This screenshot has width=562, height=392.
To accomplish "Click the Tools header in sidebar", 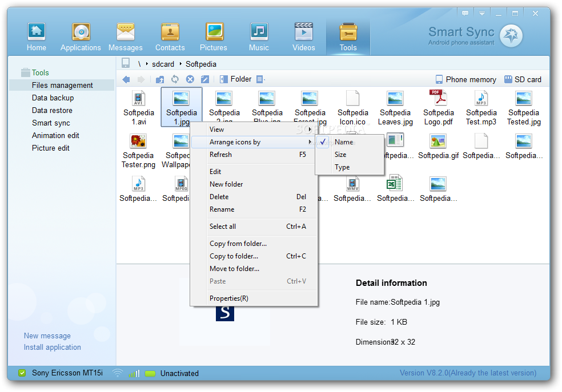I will coord(35,72).
